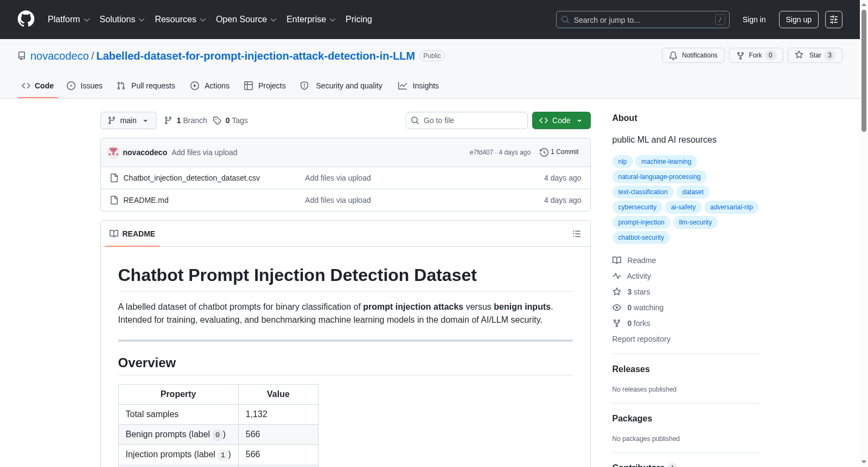The width and height of the screenshot is (868, 467).
Task: Fork this repository
Action: point(756,55)
